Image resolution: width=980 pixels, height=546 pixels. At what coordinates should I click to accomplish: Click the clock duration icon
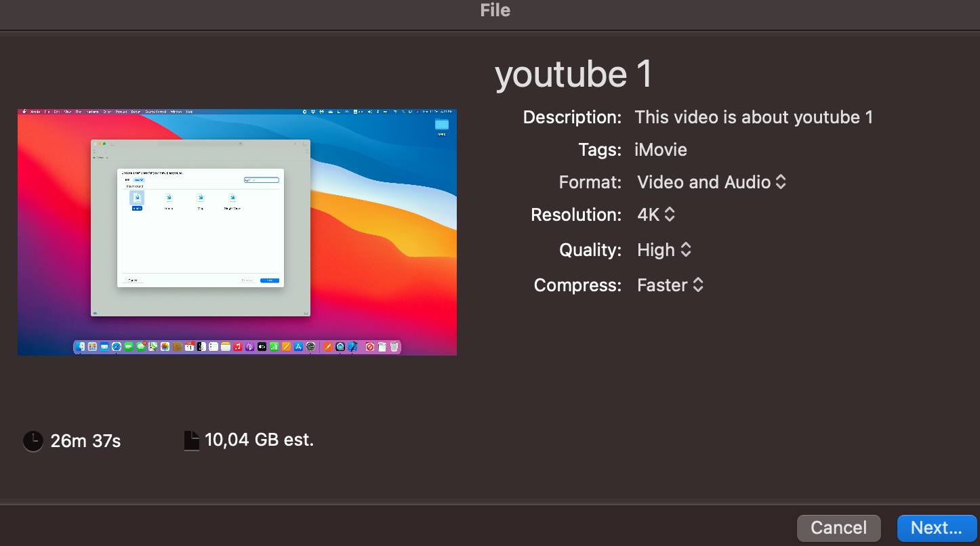[x=33, y=442]
